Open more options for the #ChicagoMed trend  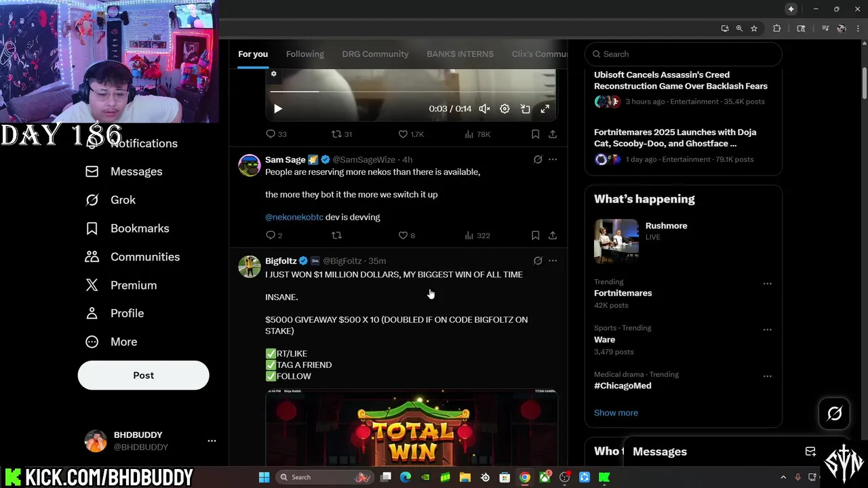coord(767,376)
